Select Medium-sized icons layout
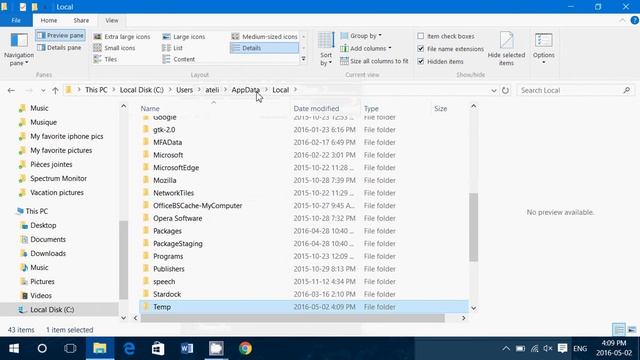The width and height of the screenshot is (640, 360). 264,36
